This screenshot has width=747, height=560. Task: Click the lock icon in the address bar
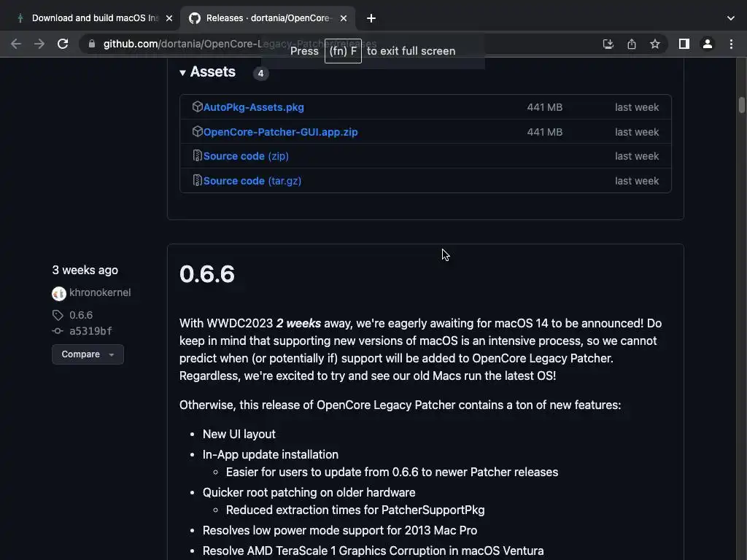tap(92, 44)
